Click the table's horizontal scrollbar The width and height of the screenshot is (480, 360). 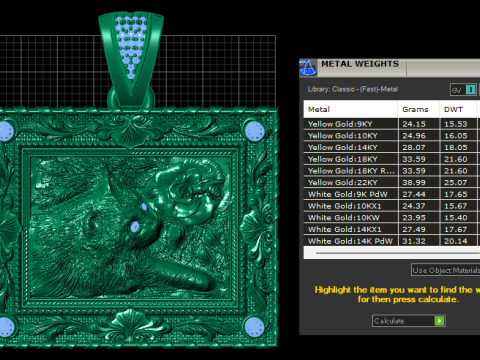(x=397, y=253)
